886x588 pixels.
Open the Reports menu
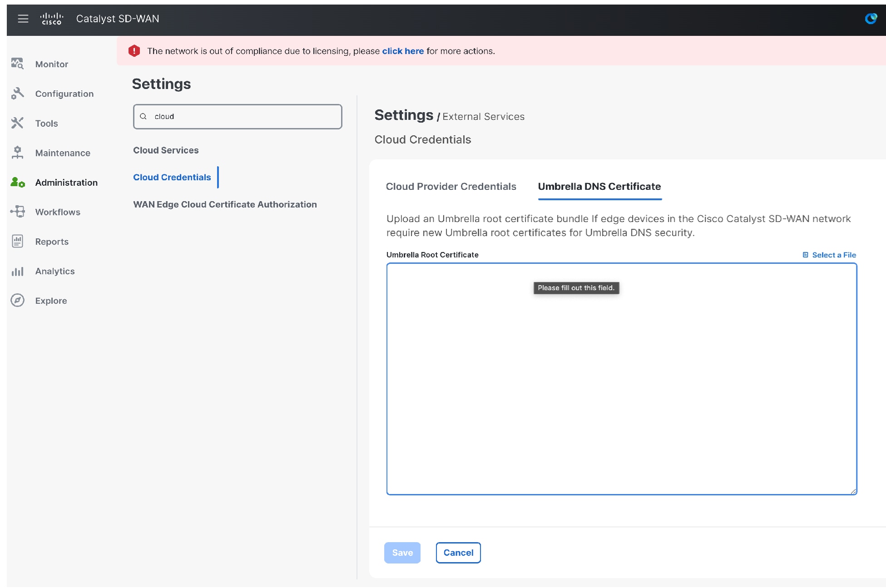pyautogui.click(x=52, y=241)
